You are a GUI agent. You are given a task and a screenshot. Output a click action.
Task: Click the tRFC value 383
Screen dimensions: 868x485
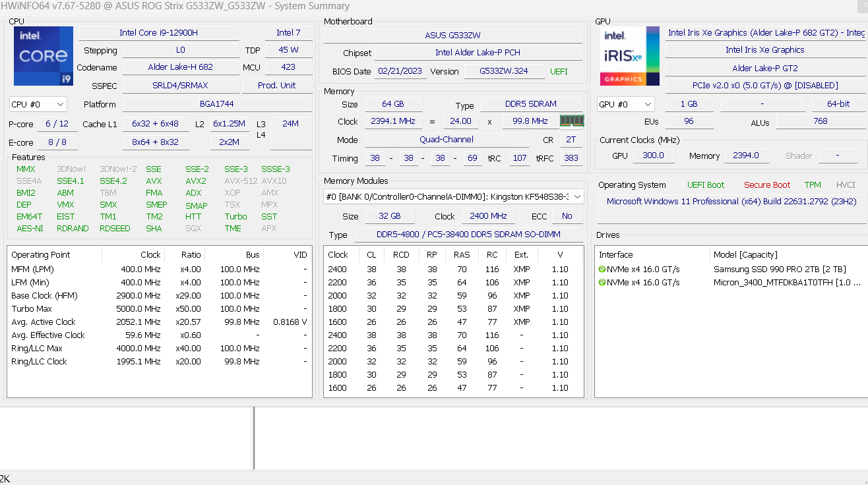[571, 158]
